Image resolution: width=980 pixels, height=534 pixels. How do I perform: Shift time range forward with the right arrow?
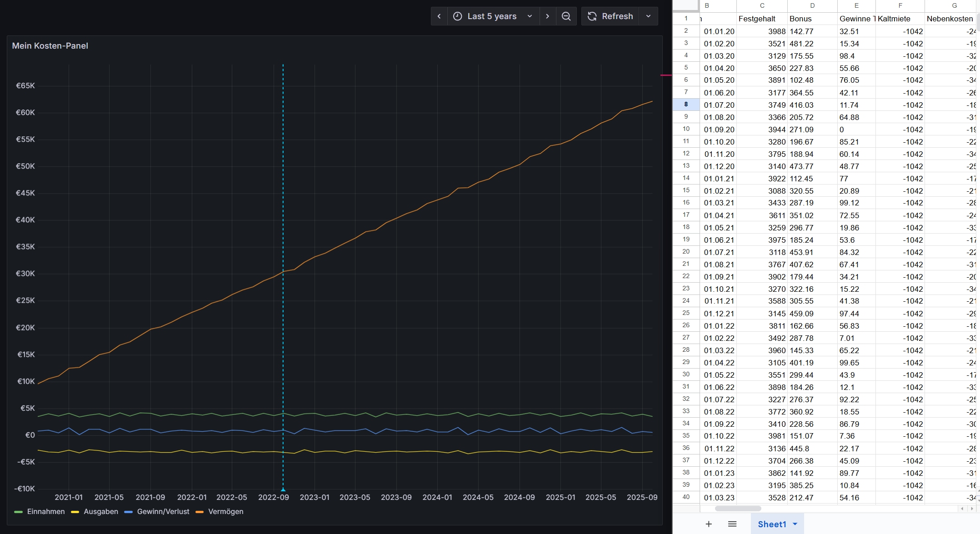point(548,16)
